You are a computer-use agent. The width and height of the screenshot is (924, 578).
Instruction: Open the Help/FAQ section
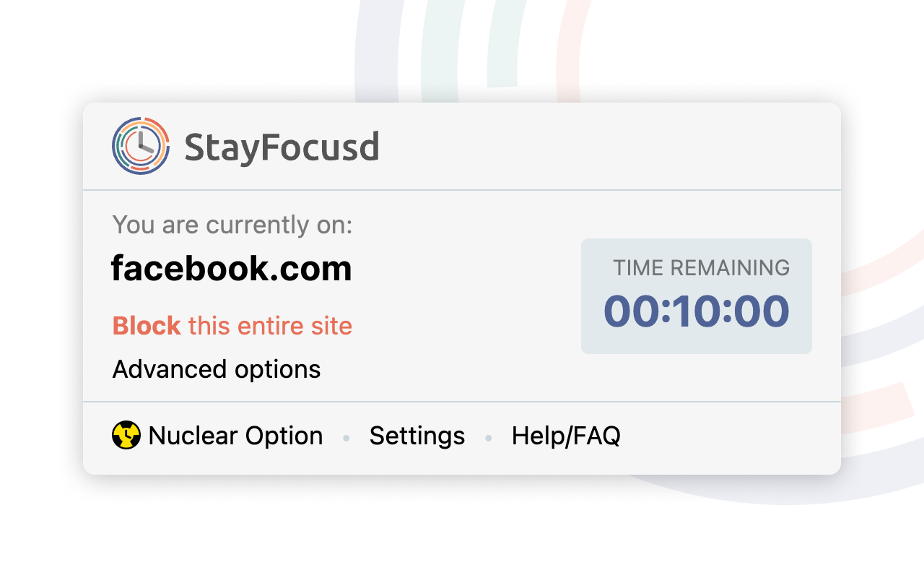(566, 435)
